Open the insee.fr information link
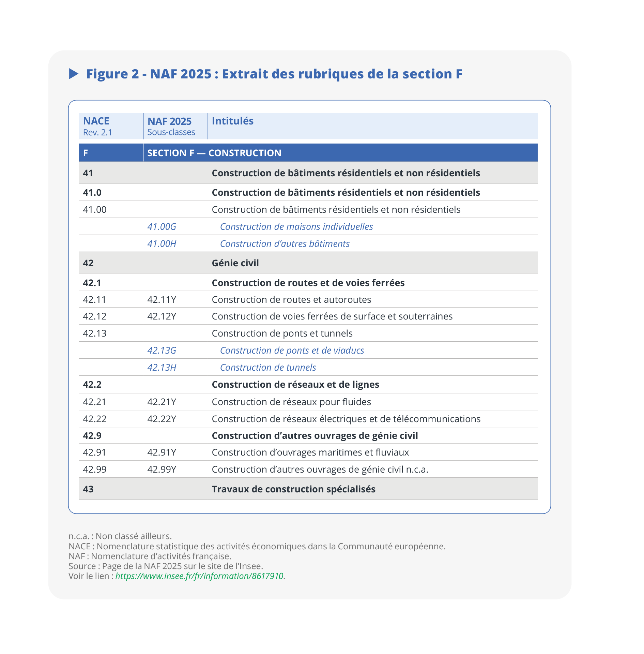This screenshot has height=654, width=644. (199, 576)
